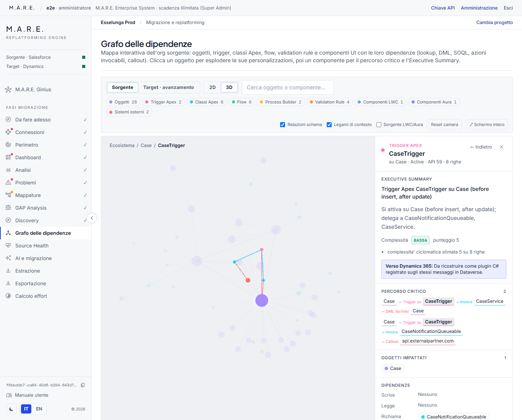The image size is (522, 420).
Task: Select Target · avanzamento tab
Action: (x=169, y=87)
